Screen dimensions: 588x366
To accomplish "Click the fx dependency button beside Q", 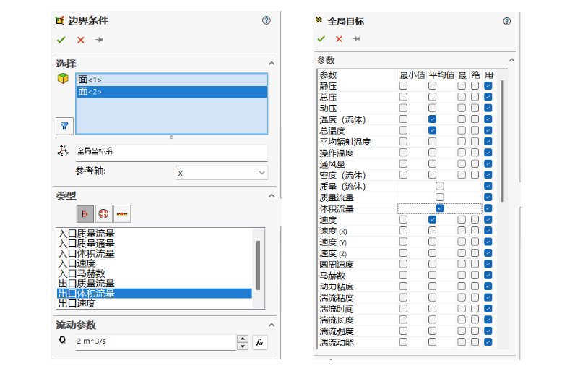I will pos(260,341).
